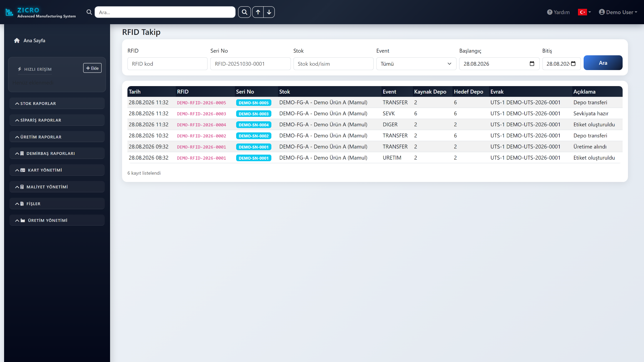Expand the Maliyet Yönetimi section
644x362 pixels.
point(57,187)
